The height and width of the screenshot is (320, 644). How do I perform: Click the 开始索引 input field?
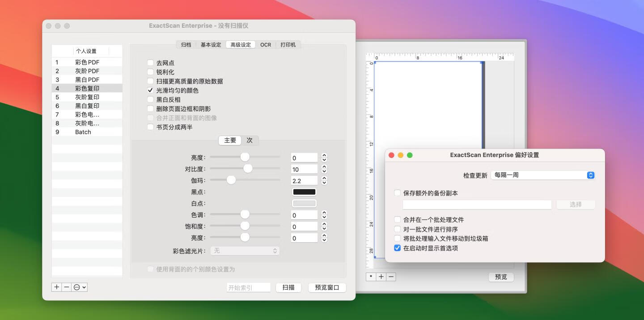point(248,287)
